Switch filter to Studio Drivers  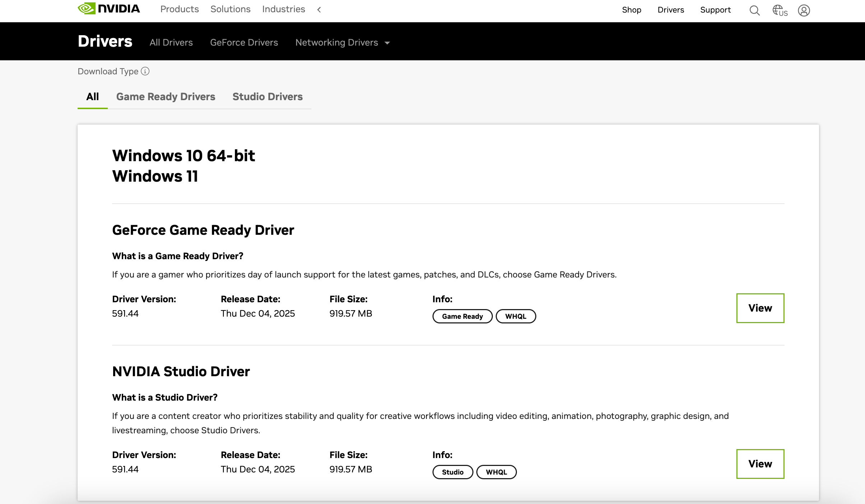pos(267,97)
